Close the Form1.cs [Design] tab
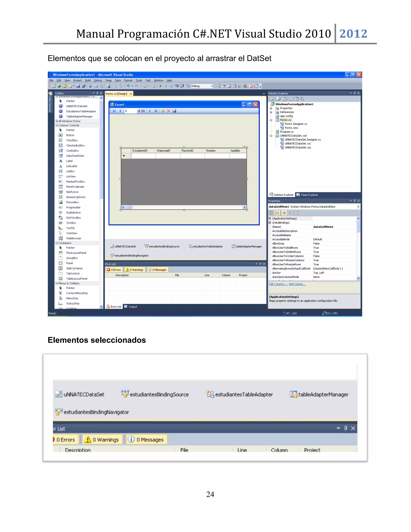The width and height of the screenshot is (411, 532). tap(131, 94)
